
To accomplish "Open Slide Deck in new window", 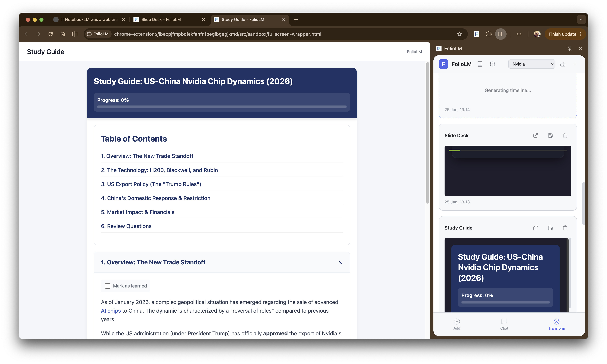I will click(536, 135).
